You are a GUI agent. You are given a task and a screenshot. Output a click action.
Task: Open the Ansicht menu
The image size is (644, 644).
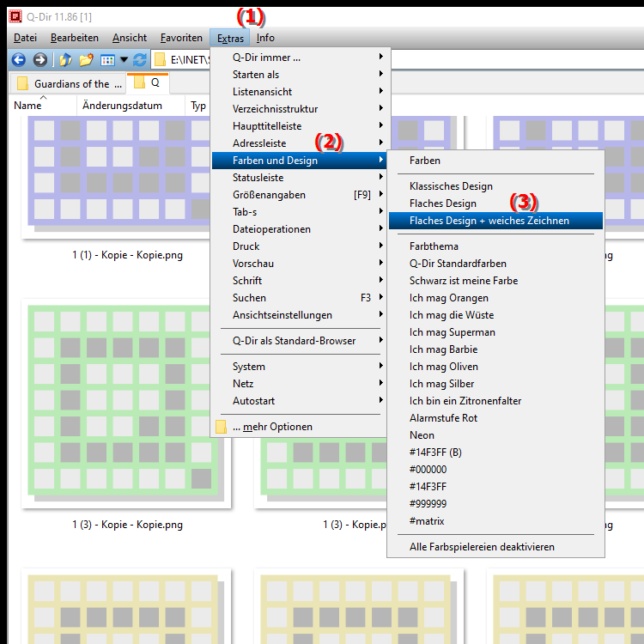tap(130, 38)
